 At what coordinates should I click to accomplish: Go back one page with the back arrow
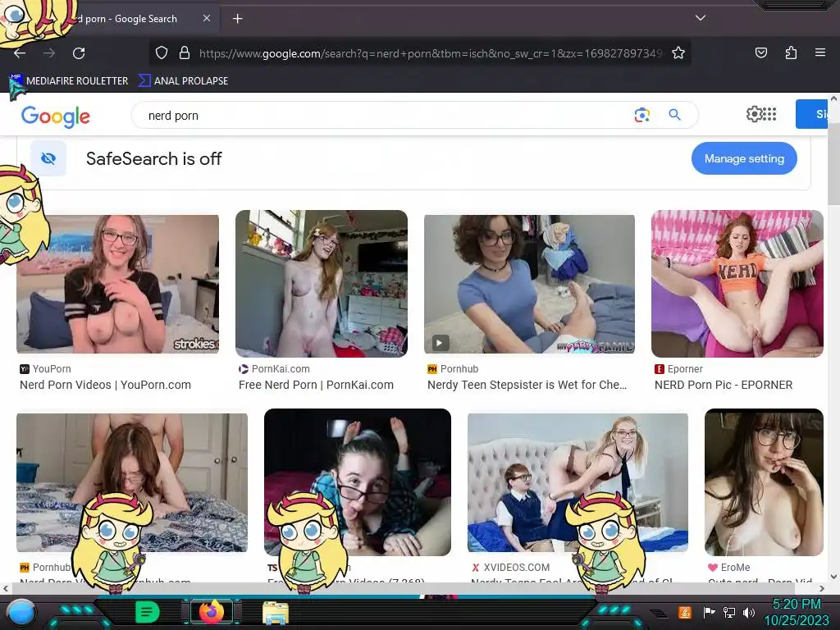coord(20,53)
